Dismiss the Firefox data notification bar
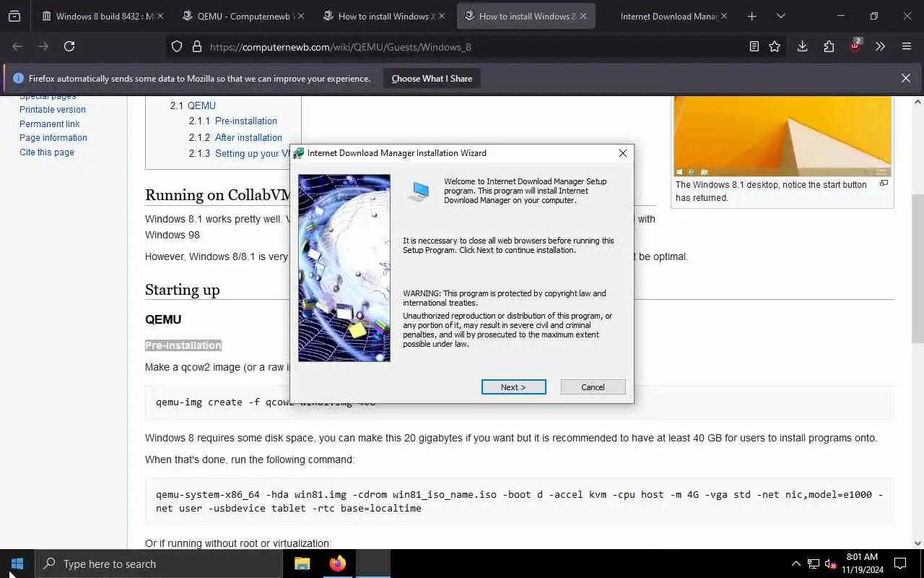Viewport: 924px width, 578px height. tap(905, 78)
